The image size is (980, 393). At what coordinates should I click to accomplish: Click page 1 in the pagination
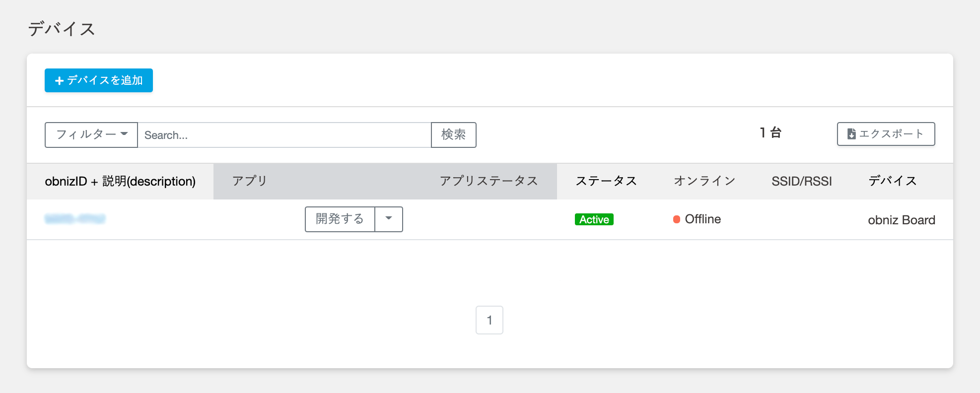(490, 320)
